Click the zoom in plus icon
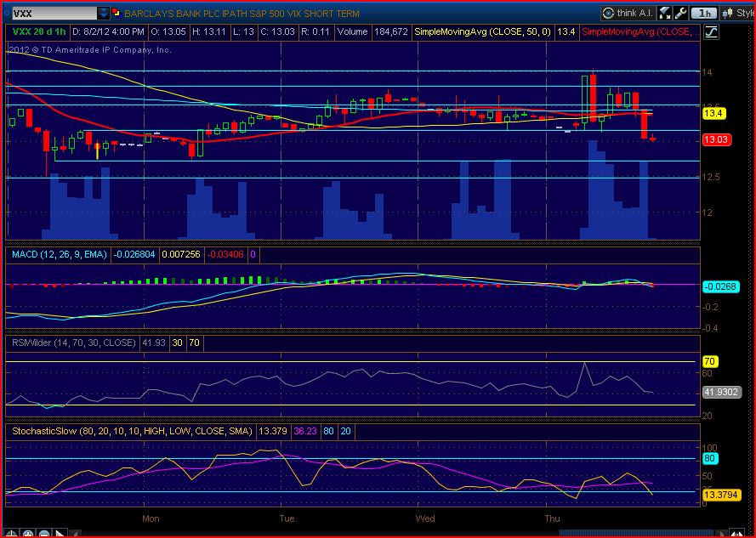 point(28,534)
